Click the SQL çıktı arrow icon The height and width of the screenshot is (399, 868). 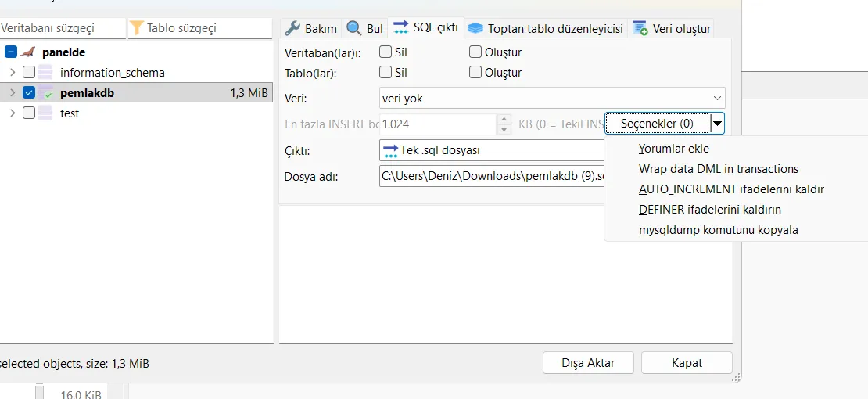coord(400,27)
